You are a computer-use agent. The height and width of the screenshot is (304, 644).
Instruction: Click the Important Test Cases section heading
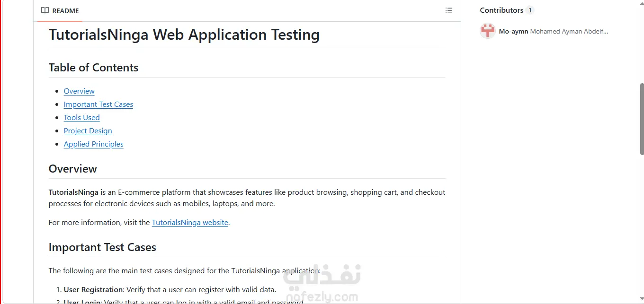click(102, 247)
